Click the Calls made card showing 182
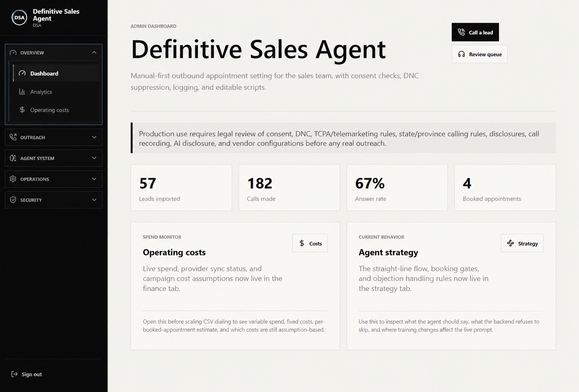579x392 pixels. (289, 188)
